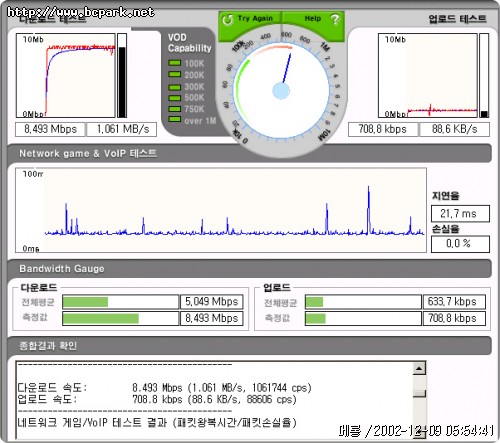The image size is (500, 443).
Task: Click the Network game & VoIP section header
Action: coord(249,153)
